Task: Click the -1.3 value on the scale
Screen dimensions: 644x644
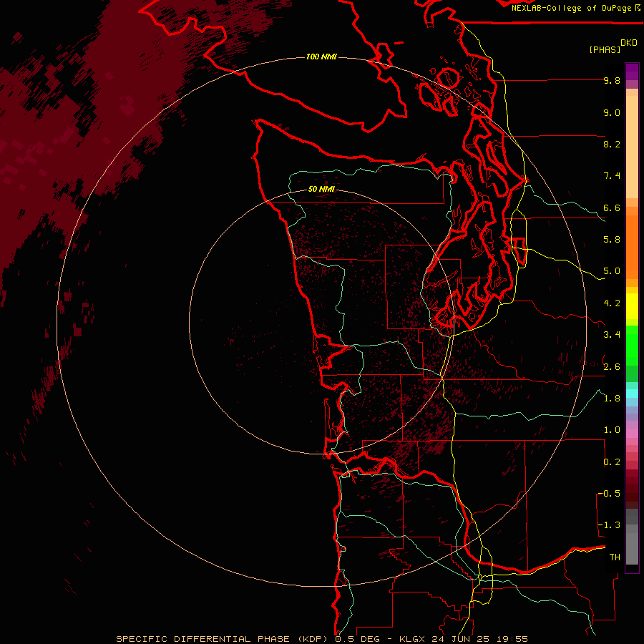Action: tap(610, 525)
